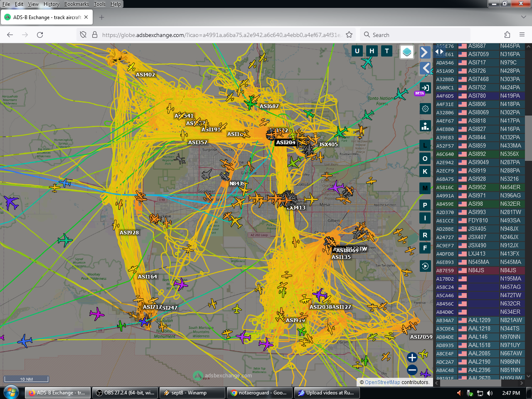List all tabs dropdown arrow

[523, 17]
